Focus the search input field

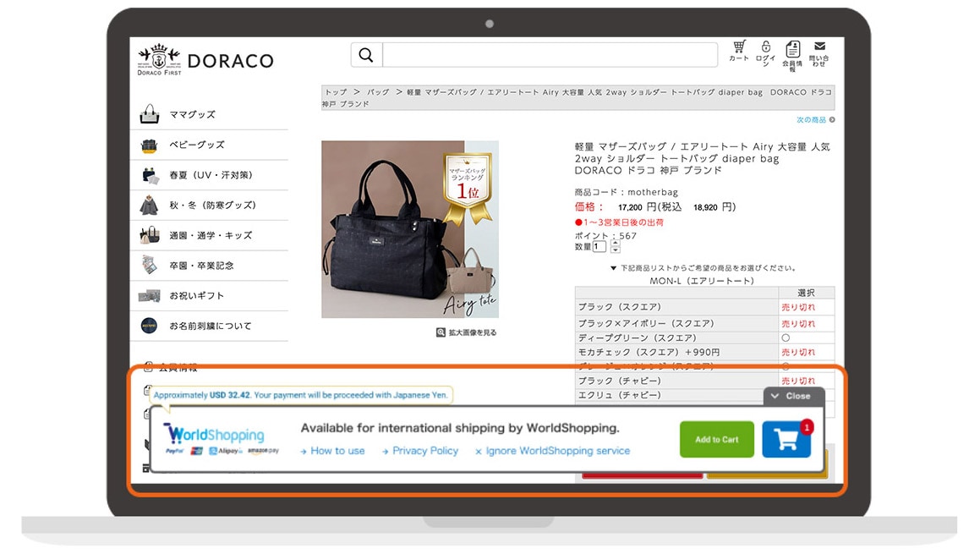[x=550, y=55]
